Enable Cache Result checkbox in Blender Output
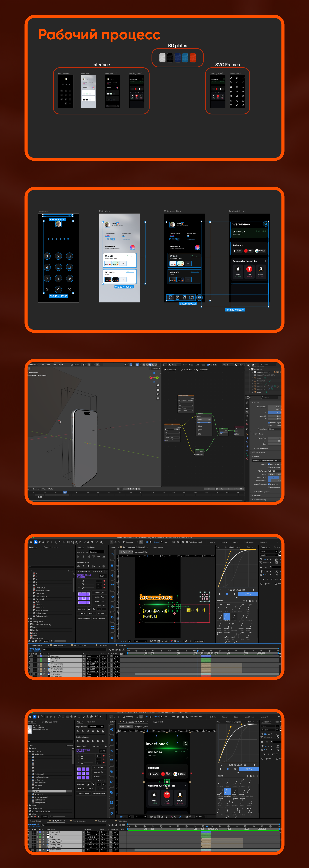This screenshot has height=868, width=309. coord(269,467)
